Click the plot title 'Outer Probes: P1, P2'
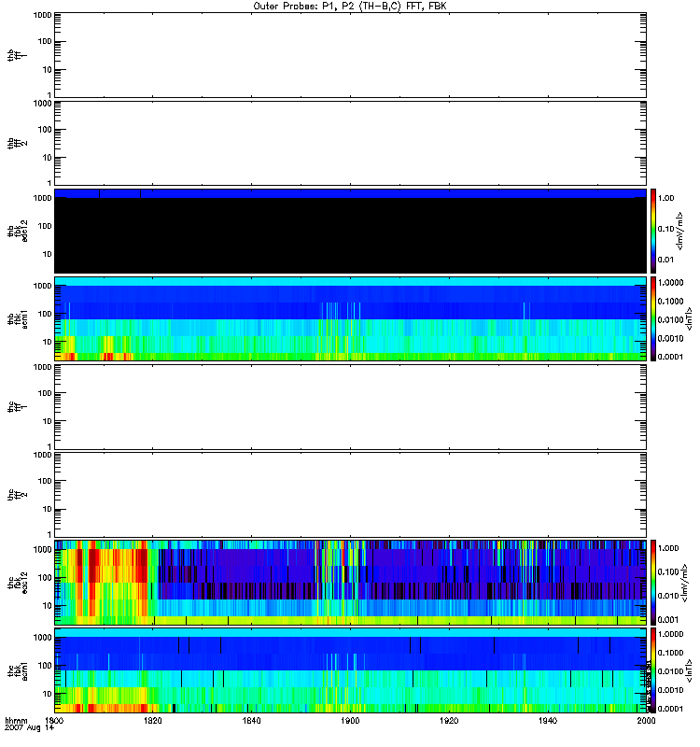This screenshot has height=747, width=700. tap(349, 6)
